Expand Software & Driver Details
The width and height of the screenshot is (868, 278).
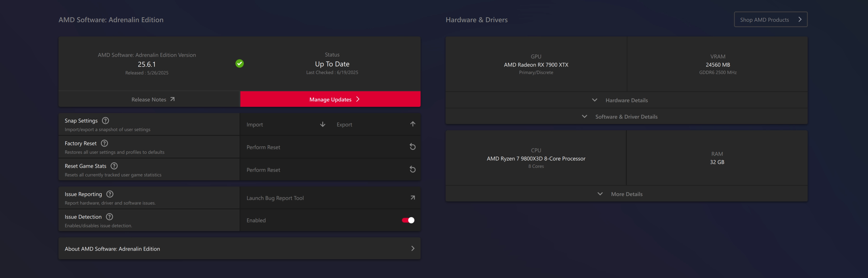tap(626, 116)
